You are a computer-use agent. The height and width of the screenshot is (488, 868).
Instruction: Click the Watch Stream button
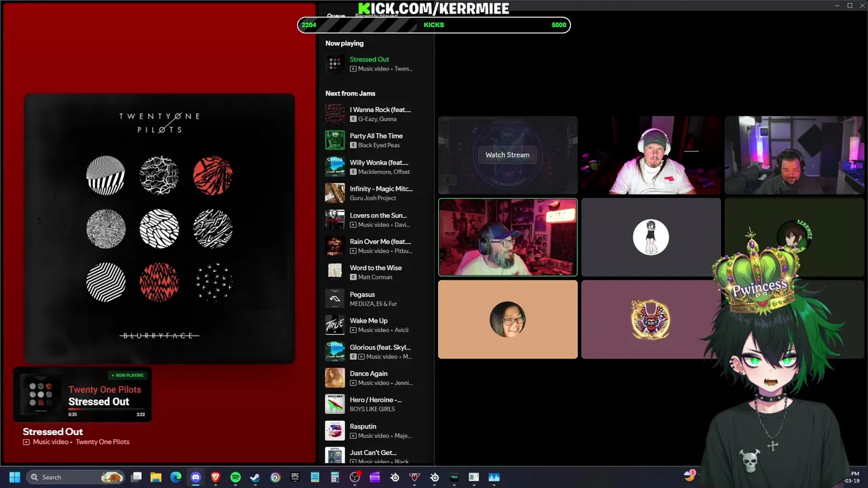coord(507,155)
